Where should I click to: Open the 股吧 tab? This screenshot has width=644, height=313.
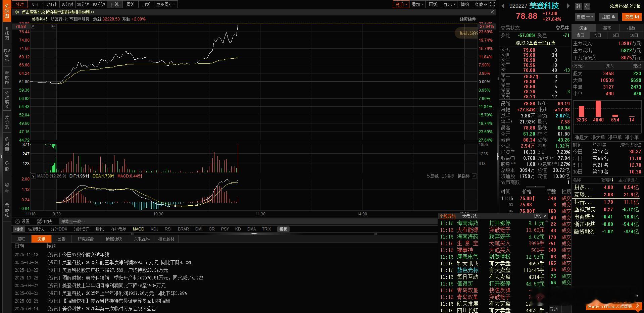[21, 239]
